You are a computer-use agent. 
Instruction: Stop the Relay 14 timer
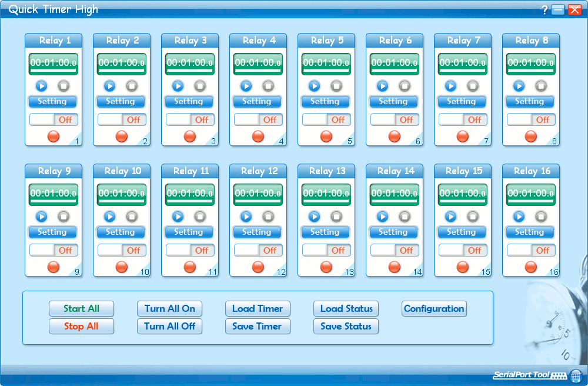(x=405, y=217)
